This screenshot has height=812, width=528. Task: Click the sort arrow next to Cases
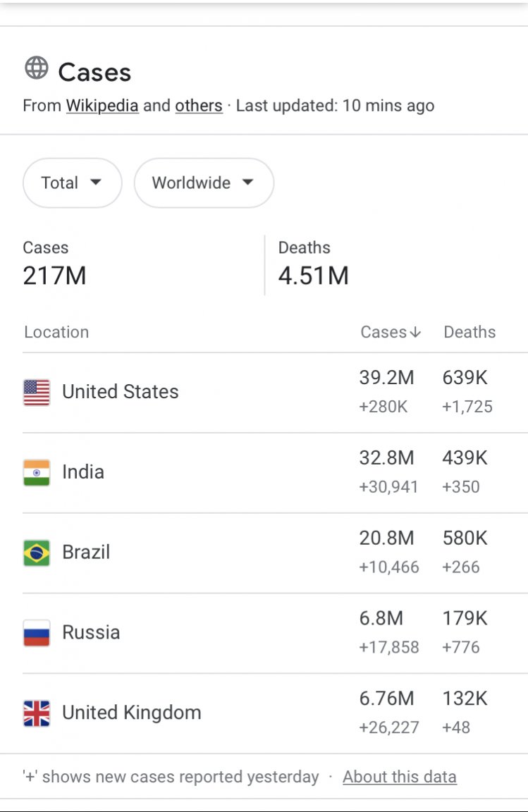[415, 333]
